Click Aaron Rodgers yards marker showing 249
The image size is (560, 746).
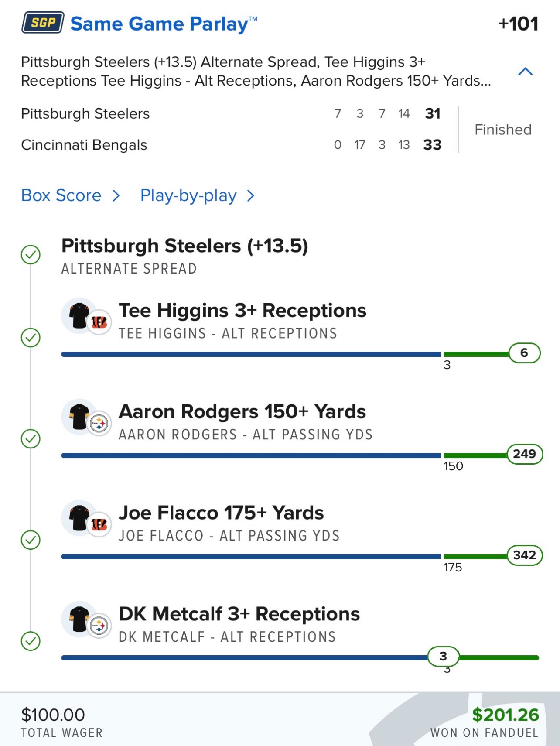524,454
